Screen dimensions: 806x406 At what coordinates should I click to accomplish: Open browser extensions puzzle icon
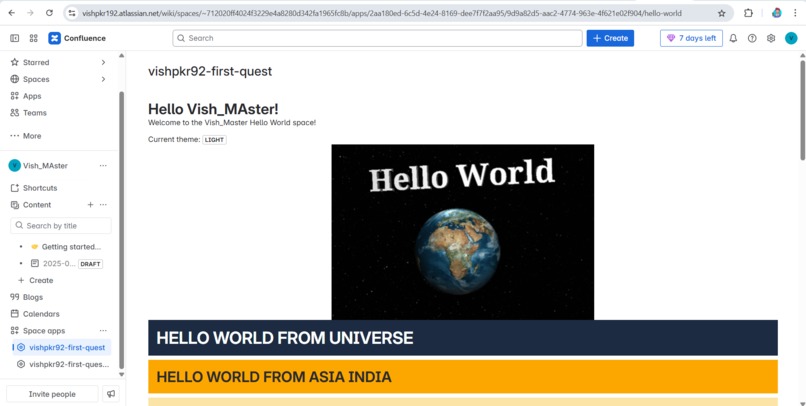tap(748, 13)
